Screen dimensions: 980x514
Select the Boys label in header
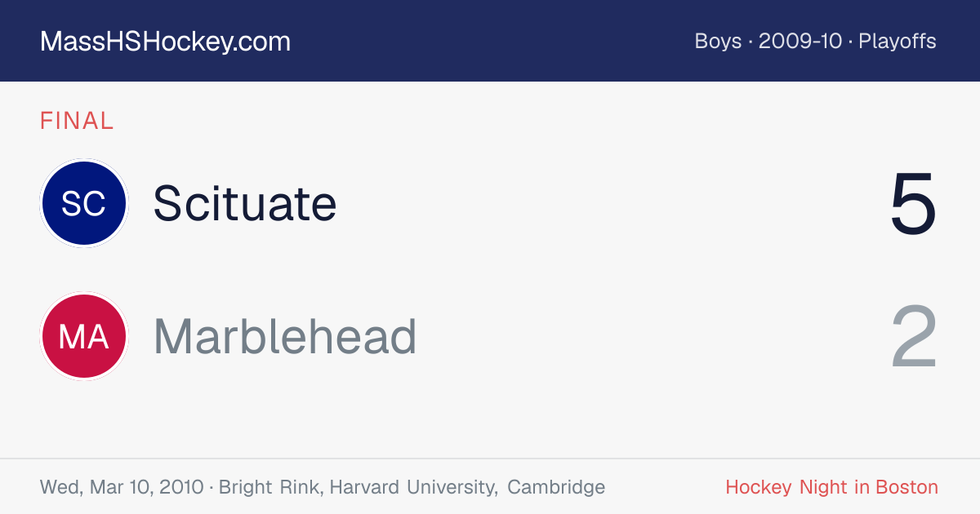[718, 42]
